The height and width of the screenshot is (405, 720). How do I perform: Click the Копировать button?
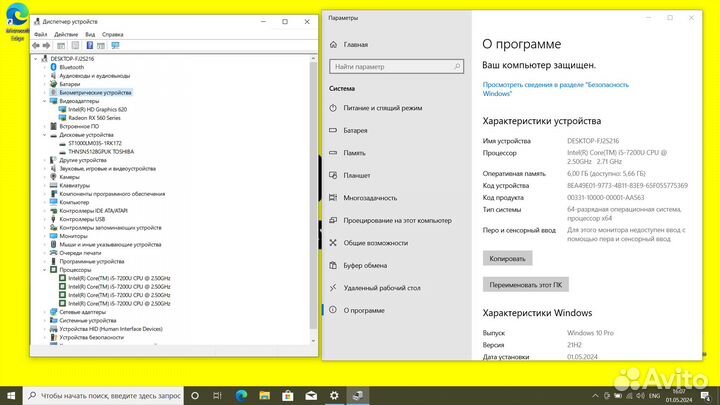click(507, 259)
